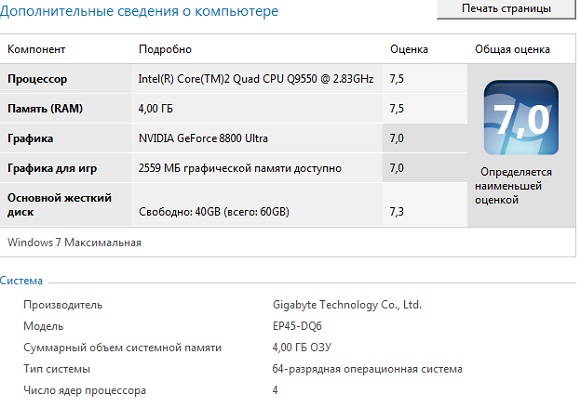Click the Windows 7 Максимальная text

click(74, 242)
